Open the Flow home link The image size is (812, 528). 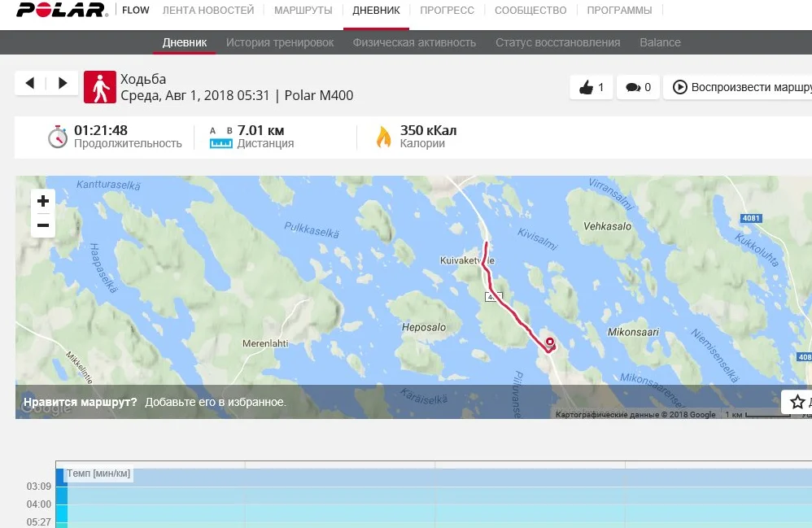click(136, 10)
